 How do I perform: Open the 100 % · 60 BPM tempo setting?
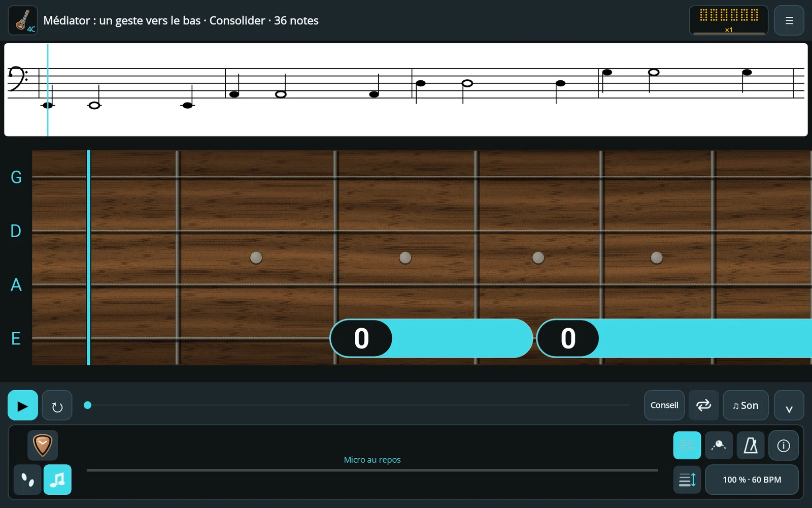point(752,480)
